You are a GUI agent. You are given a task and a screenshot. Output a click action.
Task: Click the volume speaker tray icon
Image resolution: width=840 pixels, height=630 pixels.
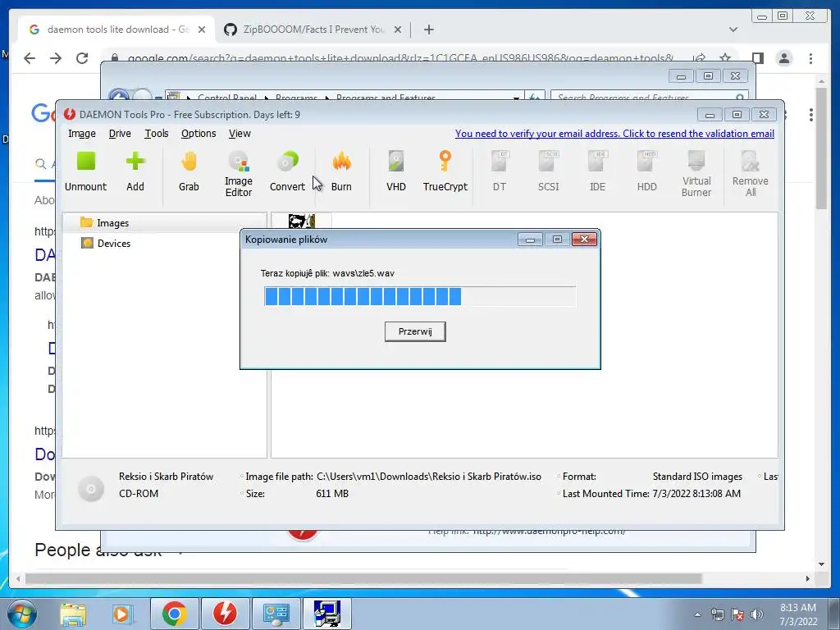point(757,614)
